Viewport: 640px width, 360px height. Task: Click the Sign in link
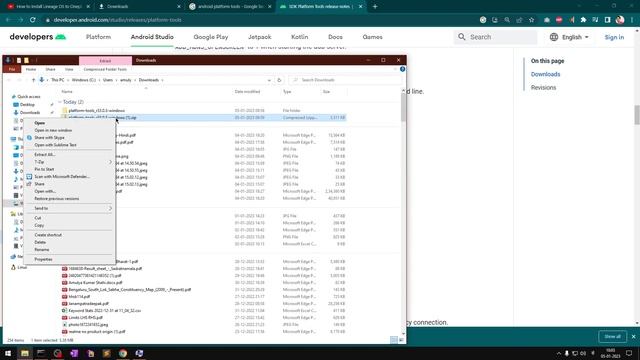click(614, 37)
